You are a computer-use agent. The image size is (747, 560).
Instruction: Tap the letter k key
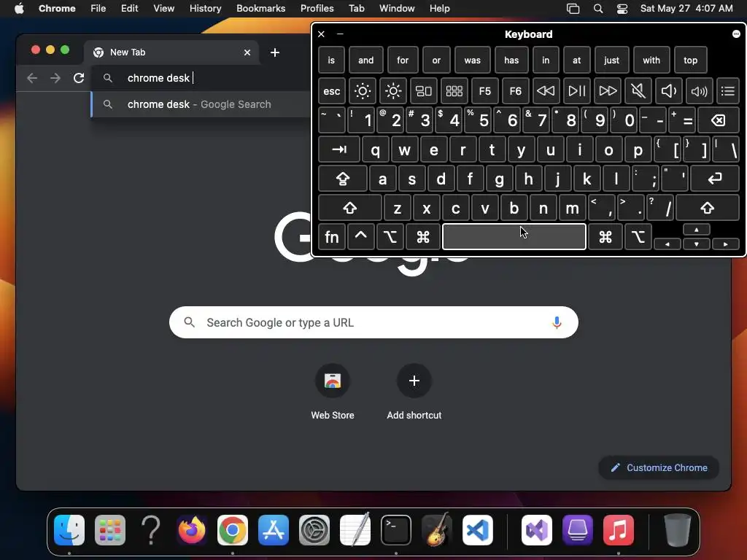coord(587,179)
